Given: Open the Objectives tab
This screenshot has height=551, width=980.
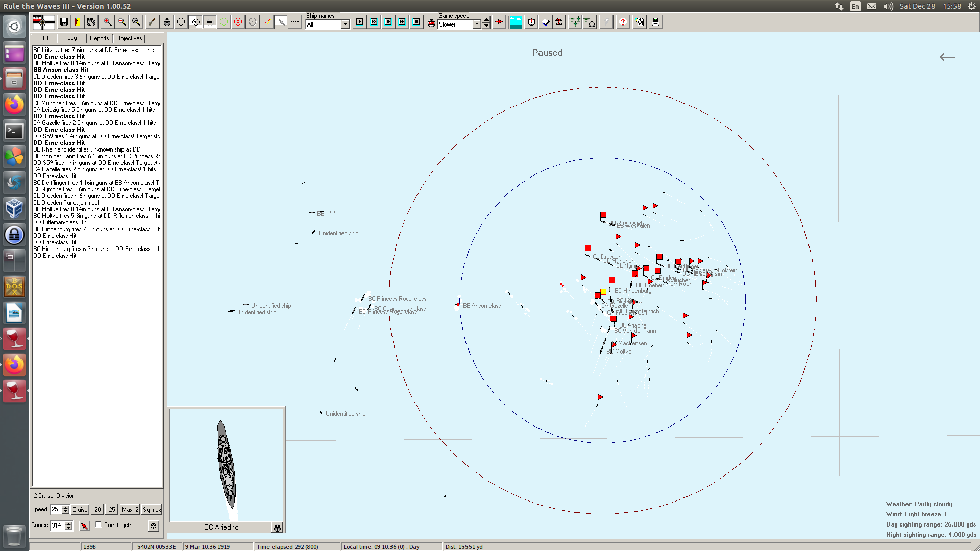Looking at the screenshot, I should 129,38.
